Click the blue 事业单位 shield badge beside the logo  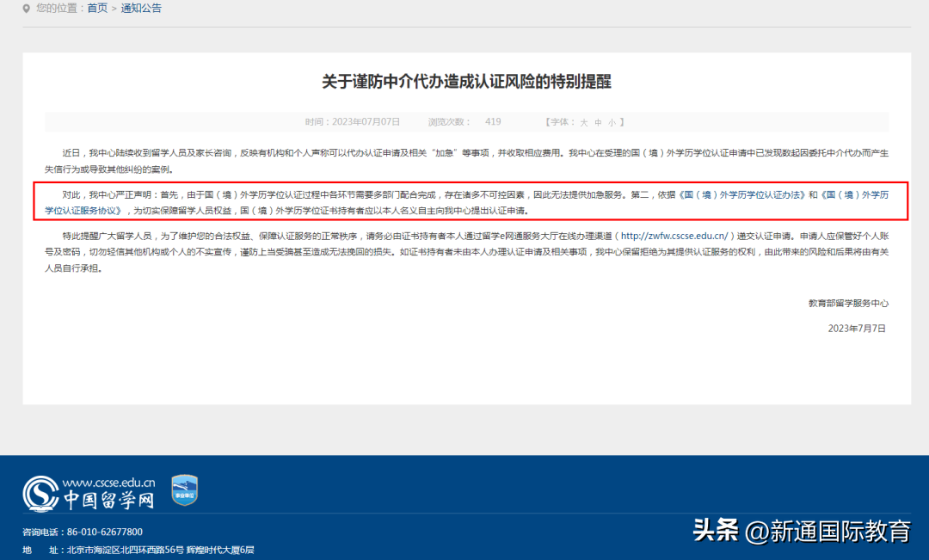183,489
